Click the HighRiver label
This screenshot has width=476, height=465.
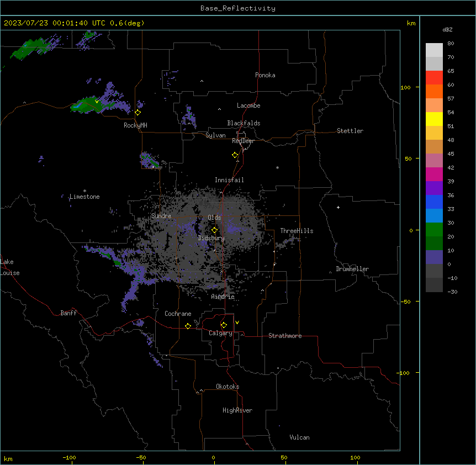click(x=237, y=410)
